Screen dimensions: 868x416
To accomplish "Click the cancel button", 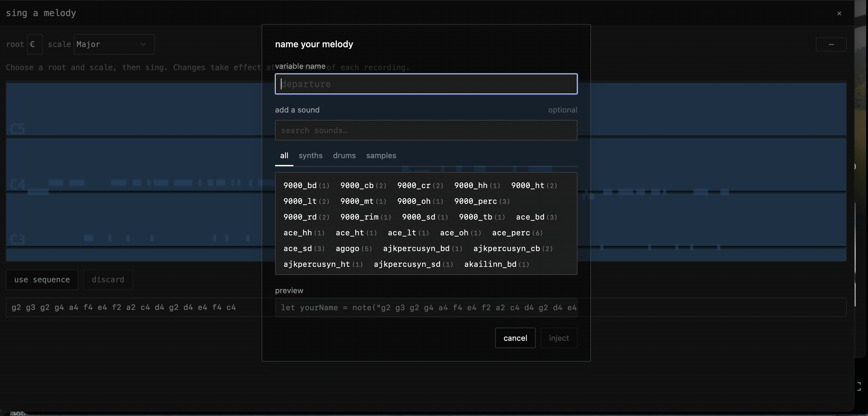I will click(515, 338).
